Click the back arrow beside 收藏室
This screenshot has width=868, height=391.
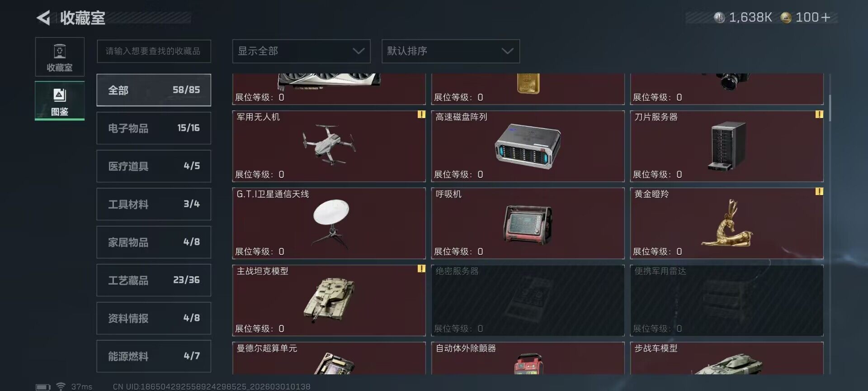pyautogui.click(x=43, y=18)
